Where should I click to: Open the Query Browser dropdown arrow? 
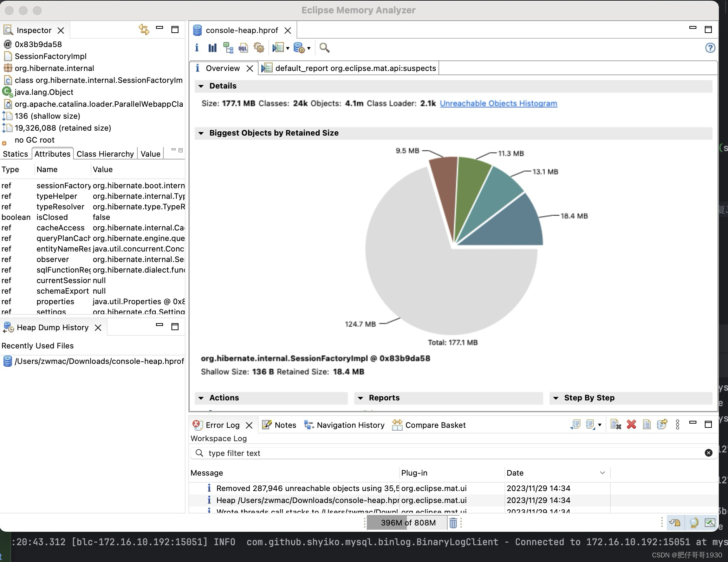coord(309,48)
